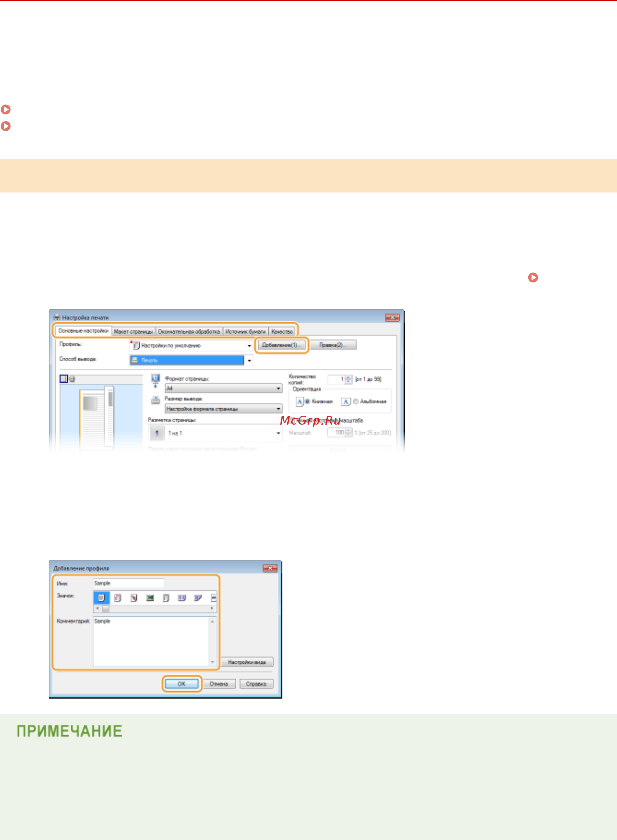Close the Настройка печати window
This screenshot has width=617, height=840.
point(392,318)
